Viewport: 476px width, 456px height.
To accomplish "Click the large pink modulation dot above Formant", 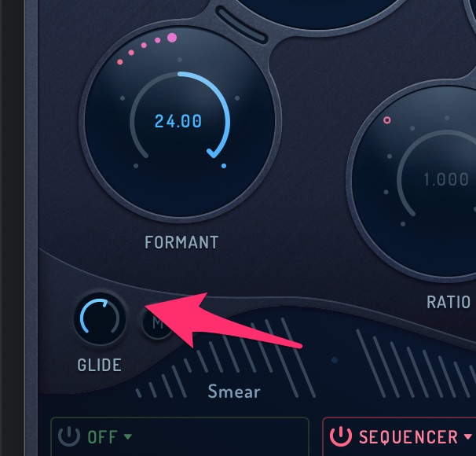I will (172, 38).
